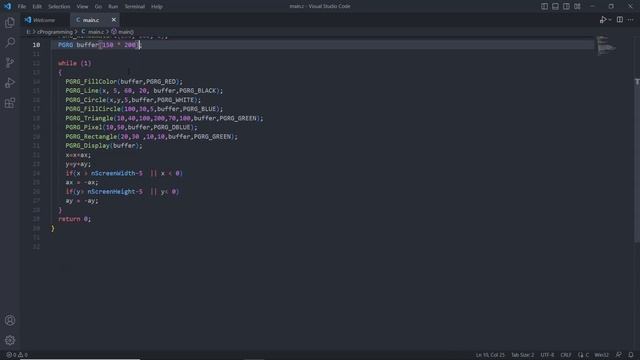
Task: Click on the PGRG_Line call
Action: click(144, 91)
